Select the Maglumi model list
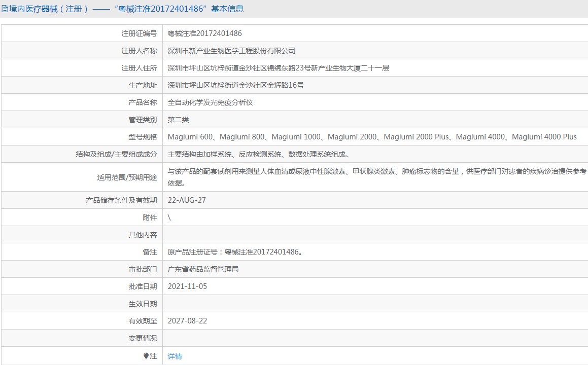 coord(372,137)
